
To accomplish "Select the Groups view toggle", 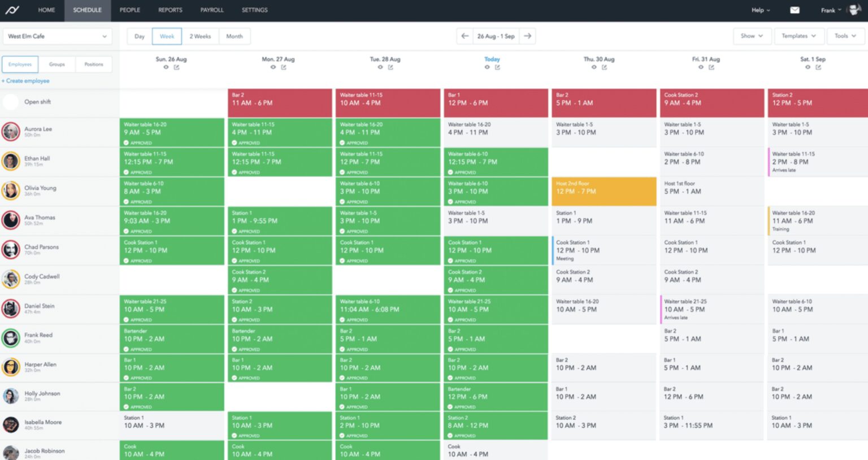I will [x=57, y=64].
